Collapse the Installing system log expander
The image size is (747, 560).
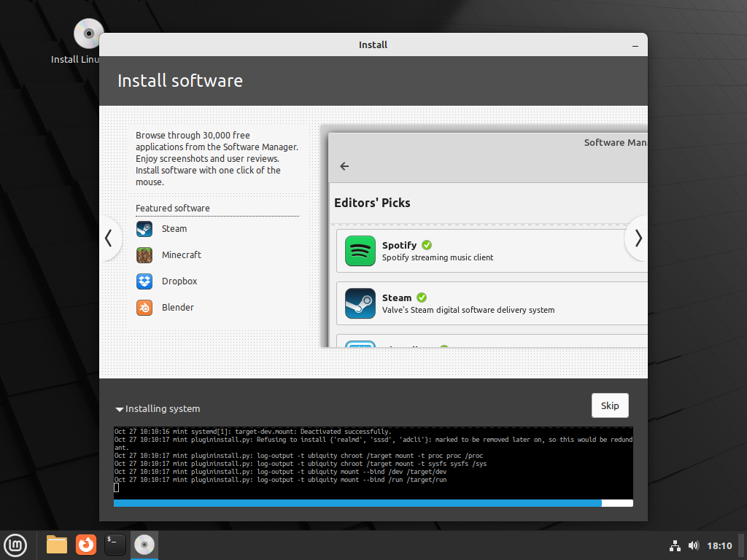click(x=119, y=409)
